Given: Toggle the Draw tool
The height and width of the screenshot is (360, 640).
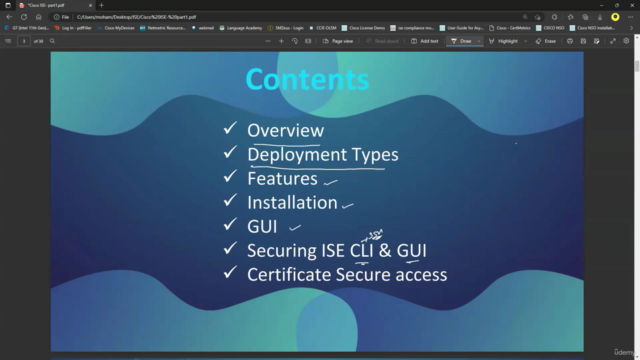Looking at the screenshot, I should click(x=462, y=41).
